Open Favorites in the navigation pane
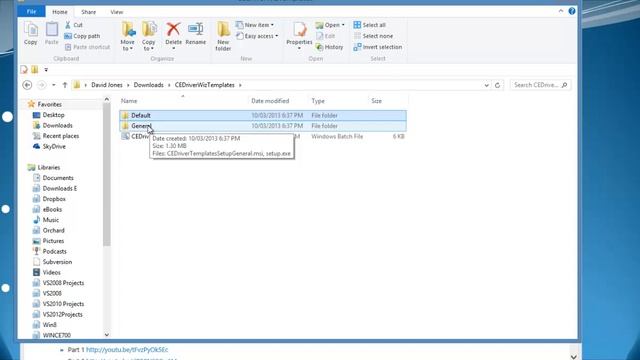Viewport: 640px width, 360px height. tap(49, 104)
